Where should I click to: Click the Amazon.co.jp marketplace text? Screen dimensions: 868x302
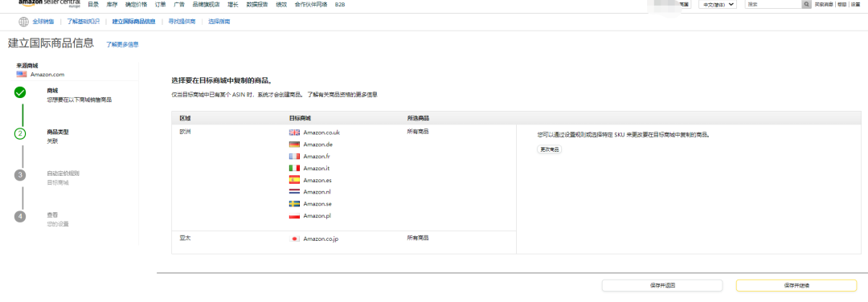tap(321, 239)
